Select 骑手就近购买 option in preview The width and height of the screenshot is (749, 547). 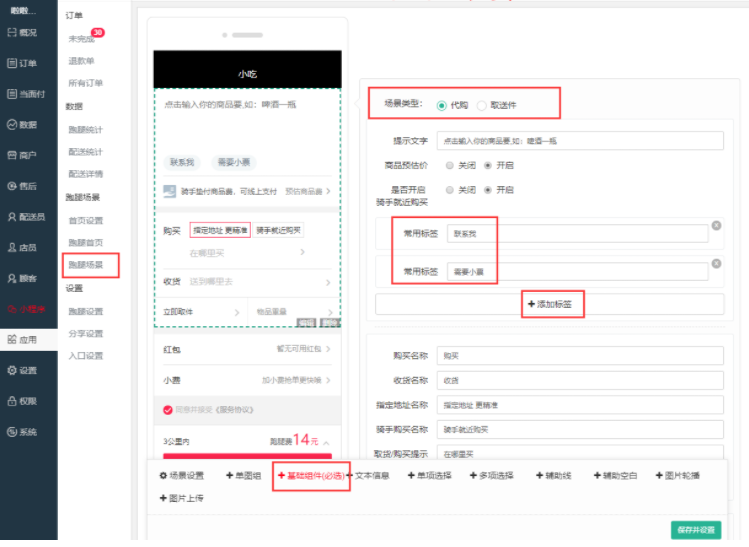pyautogui.click(x=278, y=230)
